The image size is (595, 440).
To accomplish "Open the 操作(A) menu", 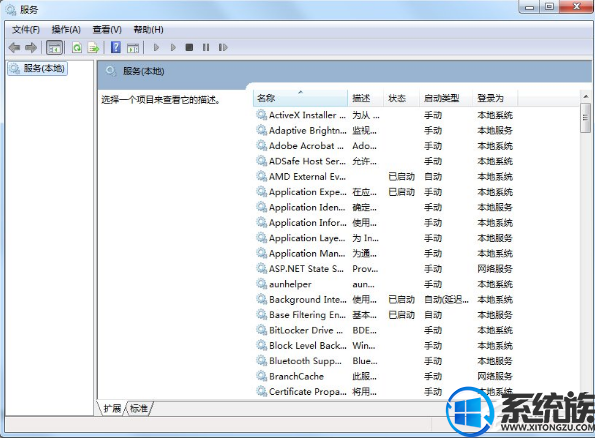I will 66,30.
